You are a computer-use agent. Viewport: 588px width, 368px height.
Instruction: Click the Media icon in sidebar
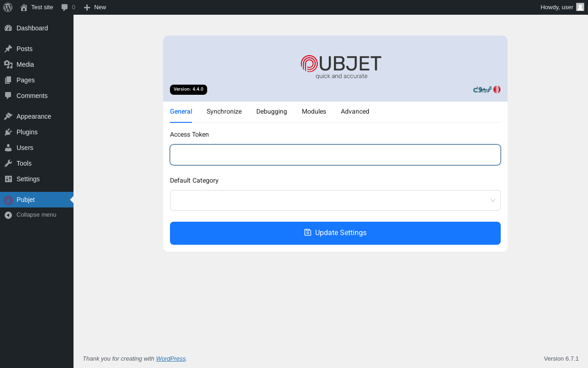[x=8, y=64]
